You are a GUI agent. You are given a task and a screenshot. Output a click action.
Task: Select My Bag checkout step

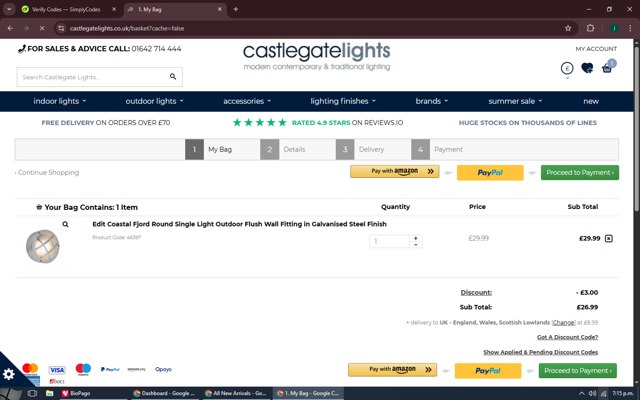click(222, 149)
